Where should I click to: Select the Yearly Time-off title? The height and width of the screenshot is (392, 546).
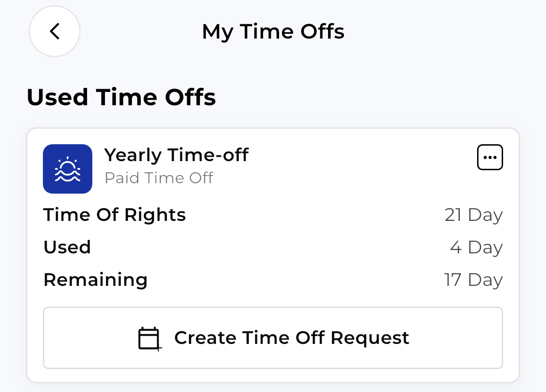(x=177, y=155)
